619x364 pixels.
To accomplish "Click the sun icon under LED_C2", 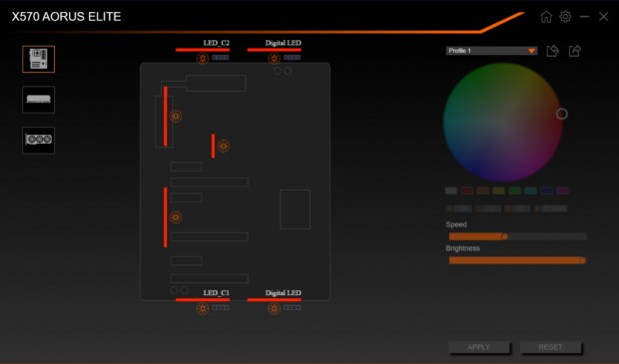I will (203, 59).
